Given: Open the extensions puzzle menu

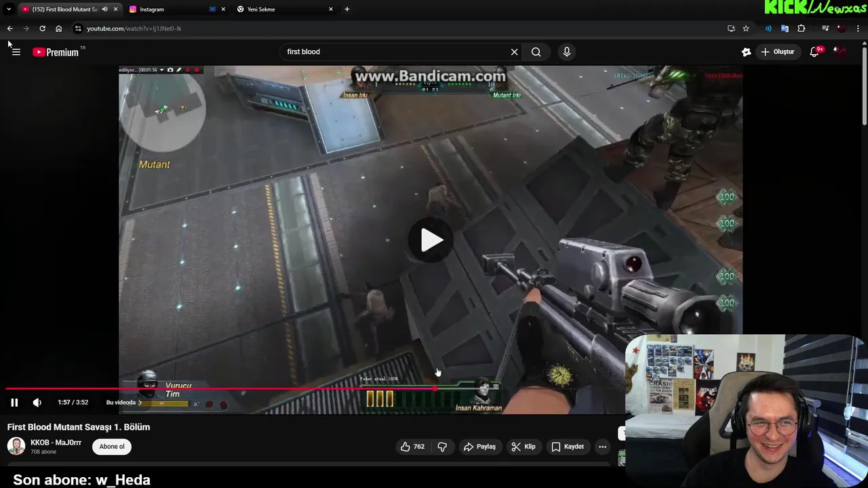Looking at the screenshot, I should coord(802,28).
